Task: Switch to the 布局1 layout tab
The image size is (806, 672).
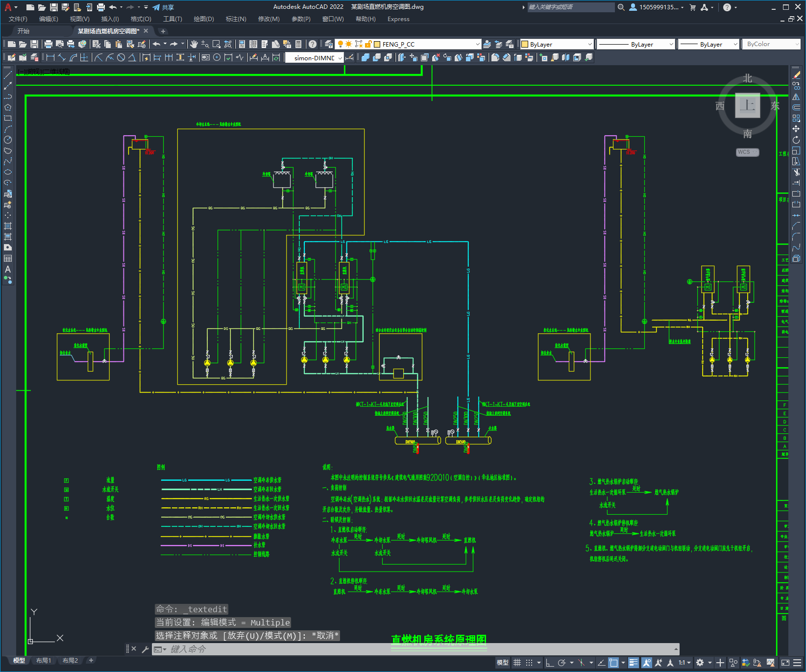Action: (43, 661)
